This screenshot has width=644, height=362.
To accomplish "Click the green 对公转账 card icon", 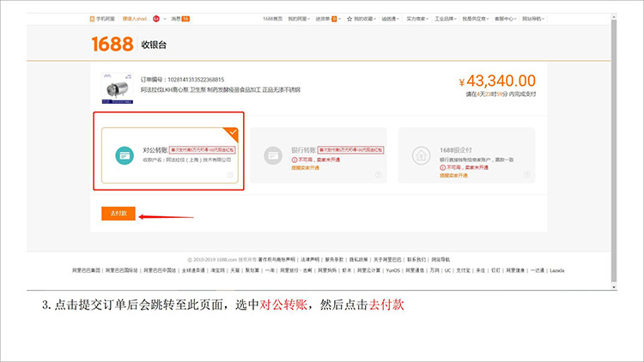I will [125, 155].
